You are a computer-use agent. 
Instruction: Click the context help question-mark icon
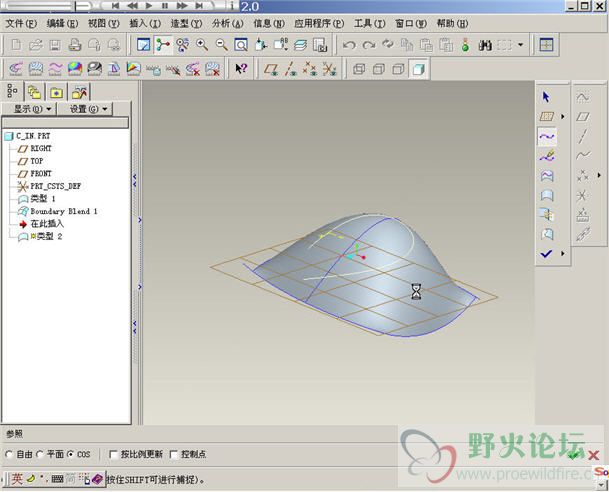click(240, 69)
